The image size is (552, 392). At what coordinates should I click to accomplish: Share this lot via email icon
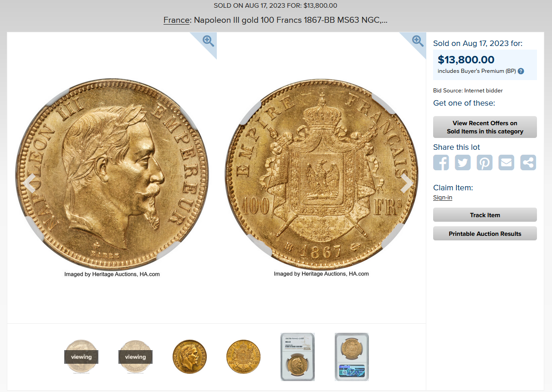click(506, 163)
